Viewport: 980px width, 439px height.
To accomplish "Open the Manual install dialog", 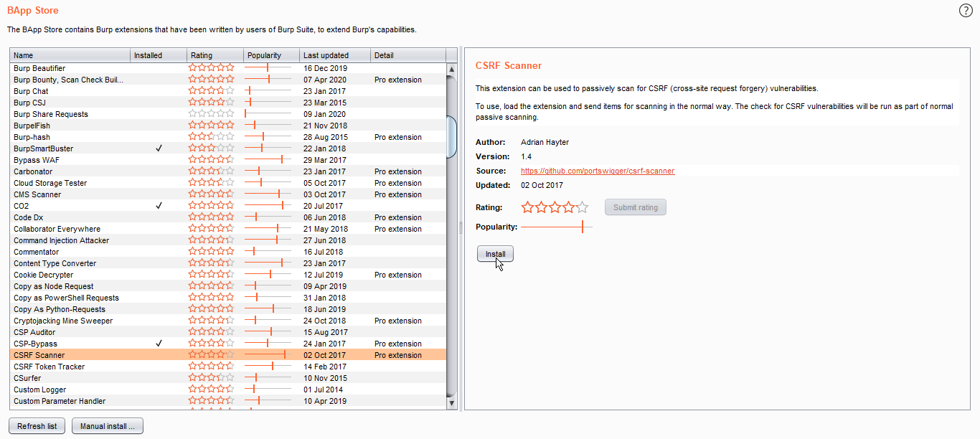I will pyautogui.click(x=108, y=426).
